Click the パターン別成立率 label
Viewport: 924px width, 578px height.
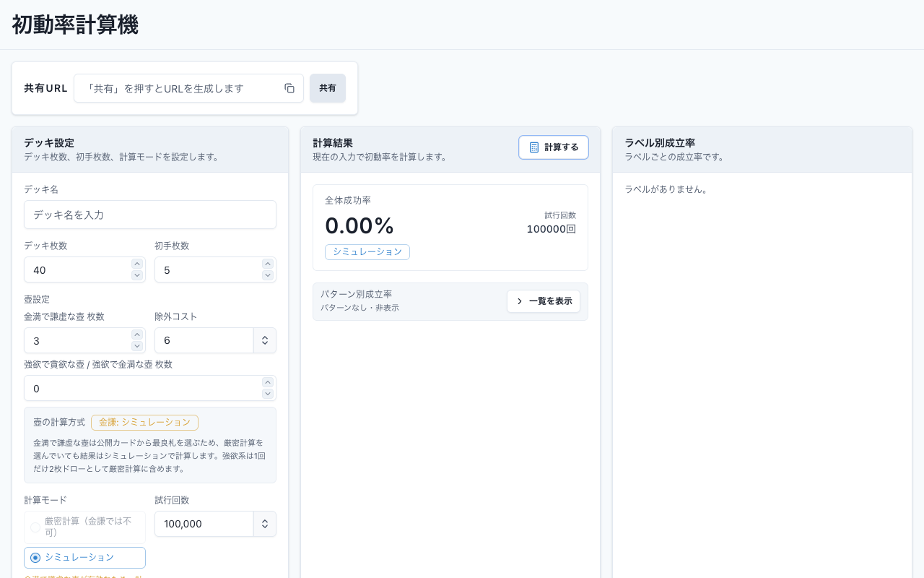[x=357, y=294]
